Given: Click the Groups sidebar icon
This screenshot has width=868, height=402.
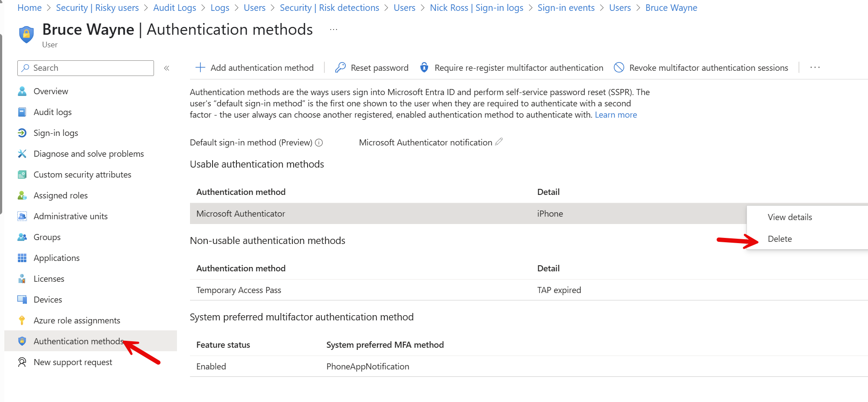Looking at the screenshot, I should click(x=22, y=237).
